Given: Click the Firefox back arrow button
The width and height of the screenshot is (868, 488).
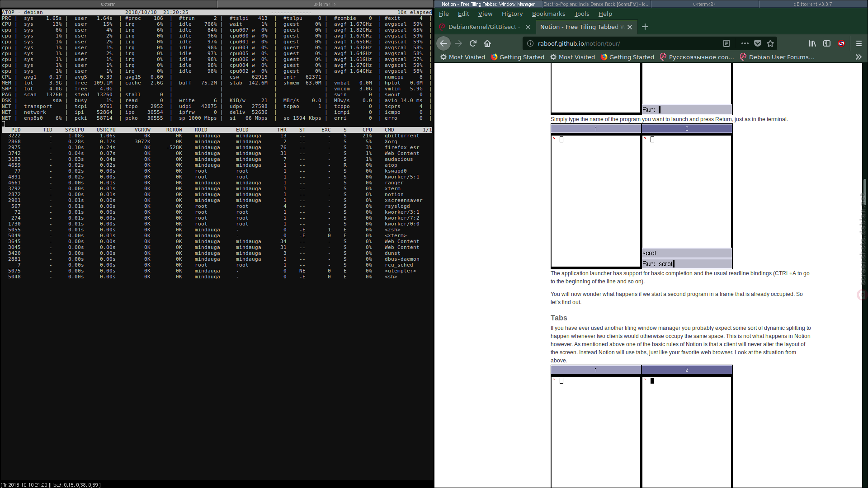Looking at the screenshot, I should click(x=443, y=43).
